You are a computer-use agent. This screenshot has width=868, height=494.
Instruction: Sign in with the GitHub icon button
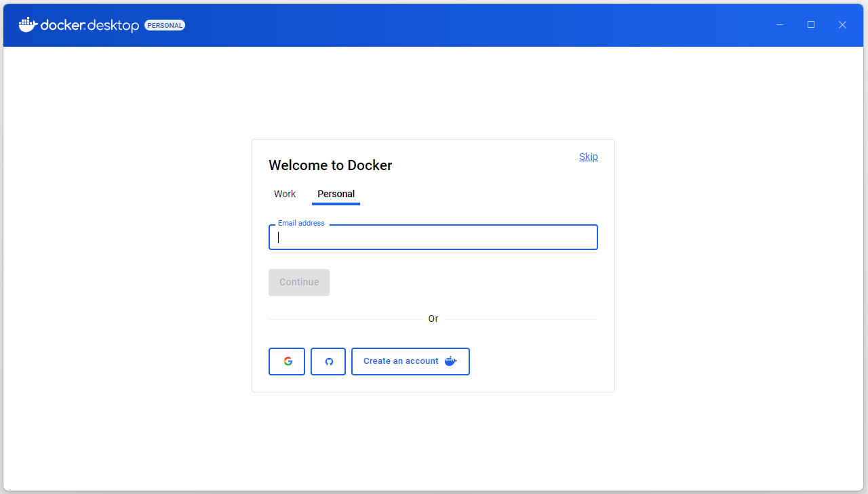(328, 361)
